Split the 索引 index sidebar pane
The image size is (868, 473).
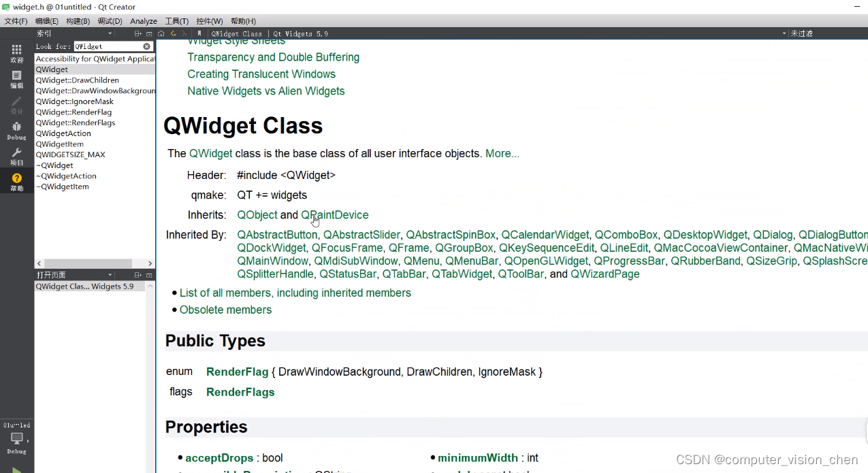138,33
